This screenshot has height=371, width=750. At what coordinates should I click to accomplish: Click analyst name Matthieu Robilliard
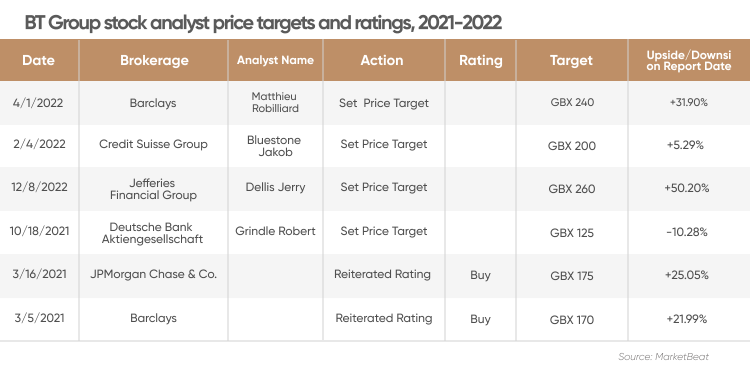(x=275, y=102)
